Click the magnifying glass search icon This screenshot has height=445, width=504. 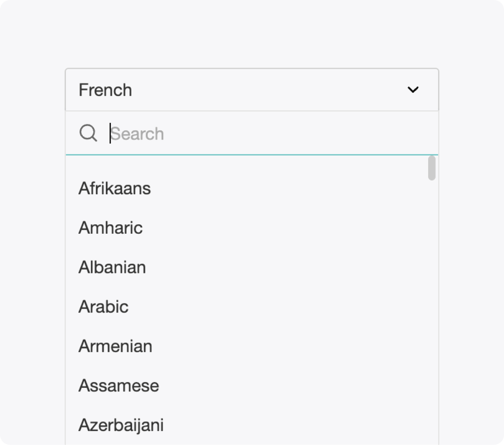coord(88,133)
